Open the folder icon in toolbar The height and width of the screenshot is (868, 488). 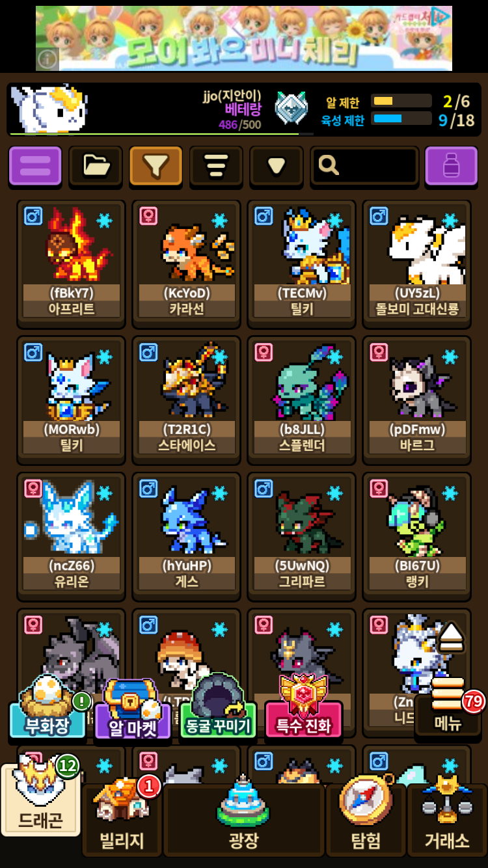[x=96, y=166]
